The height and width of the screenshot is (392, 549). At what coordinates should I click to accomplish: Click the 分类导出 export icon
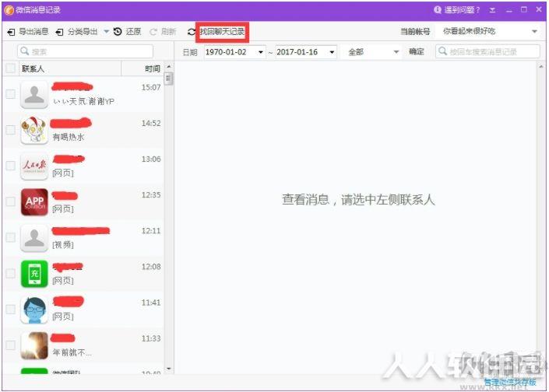click(x=59, y=32)
